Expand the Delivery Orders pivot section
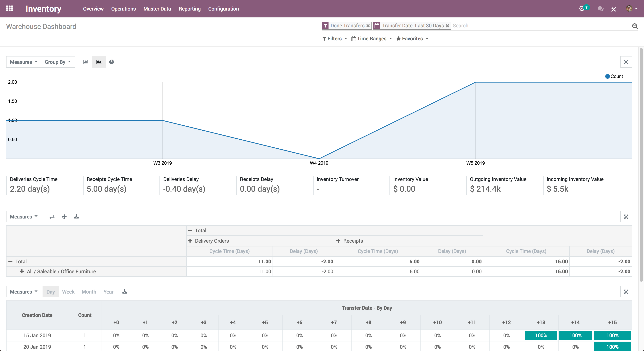644x351 pixels. (x=191, y=241)
